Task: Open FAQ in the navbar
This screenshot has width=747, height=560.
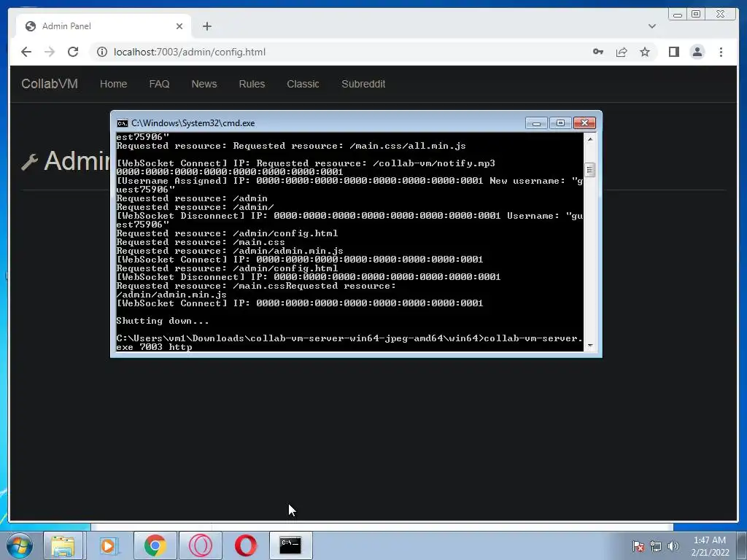Action: coord(159,84)
